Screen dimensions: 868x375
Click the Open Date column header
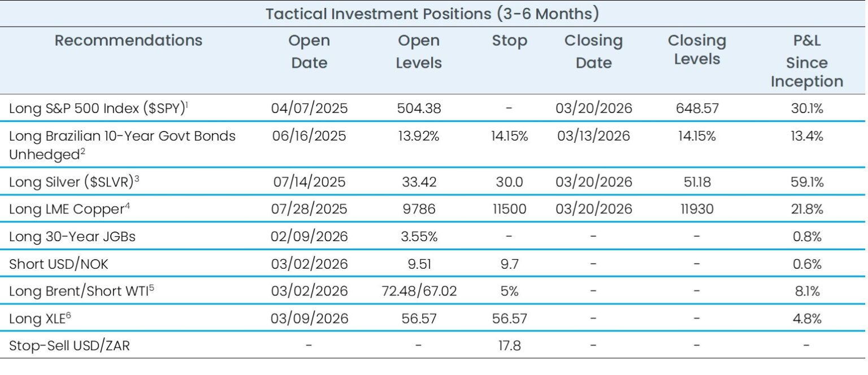click(x=309, y=51)
